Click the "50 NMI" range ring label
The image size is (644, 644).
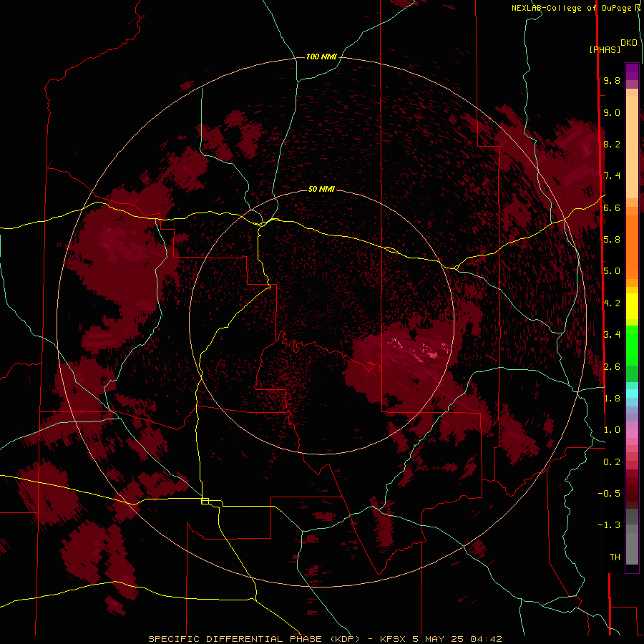click(321, 189)
